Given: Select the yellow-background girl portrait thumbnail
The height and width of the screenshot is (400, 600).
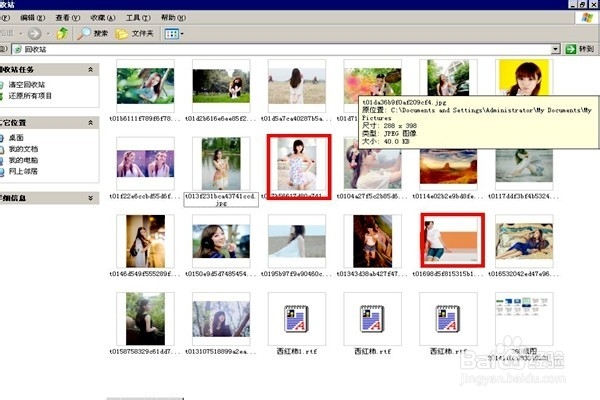Looking at the screenshot, I should point(524,78).
